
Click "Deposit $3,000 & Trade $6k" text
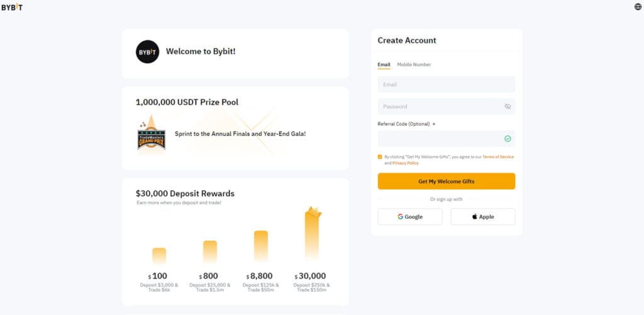159,287
